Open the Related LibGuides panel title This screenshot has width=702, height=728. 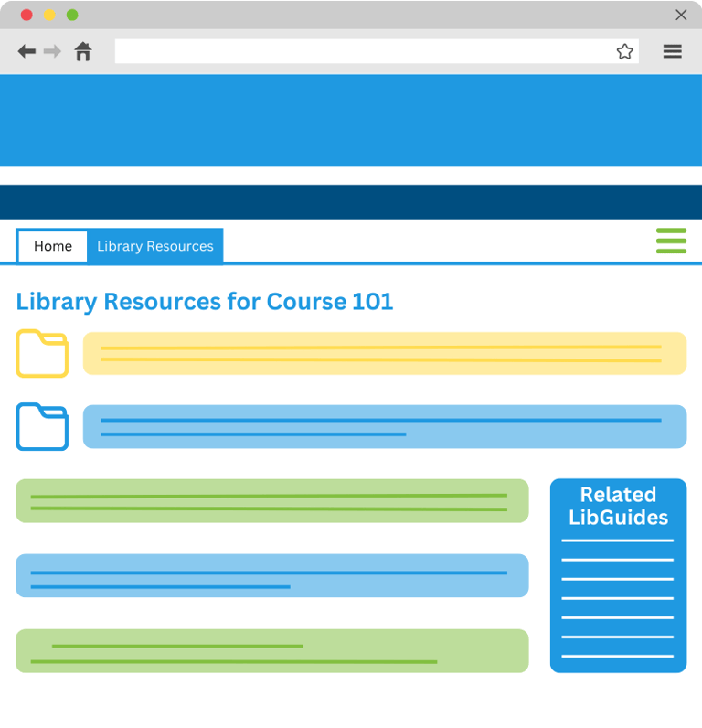click(x=618, y=506)
